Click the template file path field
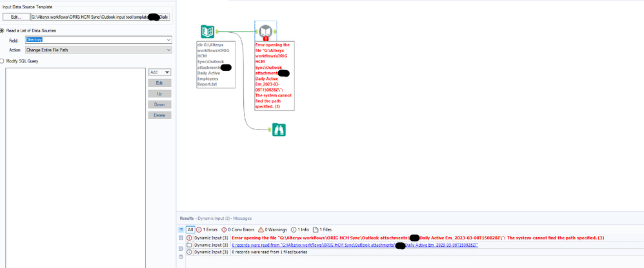 click(100, 17)
